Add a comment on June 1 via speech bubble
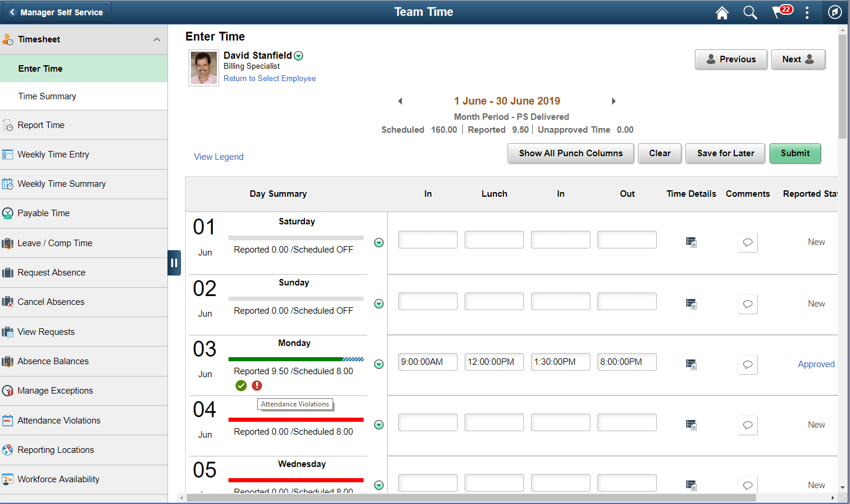The image size is (850, 504). coord(747,242)
